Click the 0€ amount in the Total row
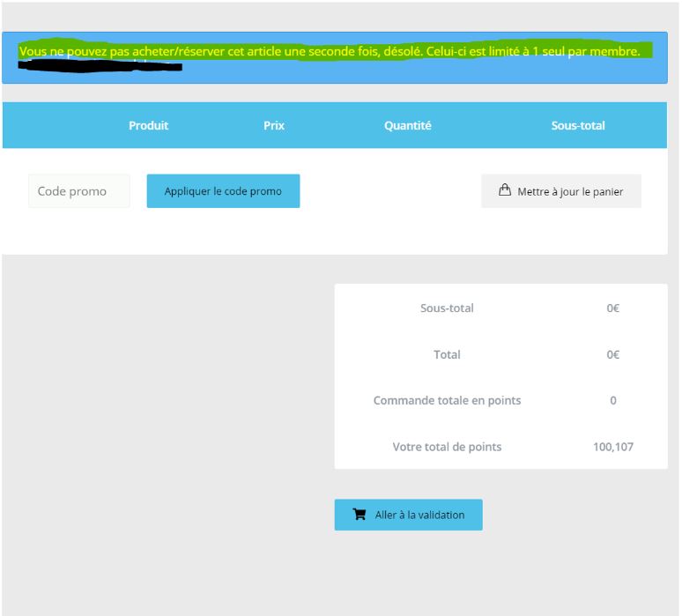Screen dimensions: 682x616 pos(613,354)
